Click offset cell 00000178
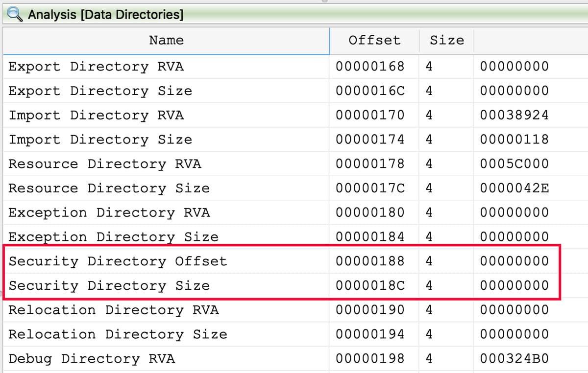This screenshot has width=588, height=373. (370, 163)
